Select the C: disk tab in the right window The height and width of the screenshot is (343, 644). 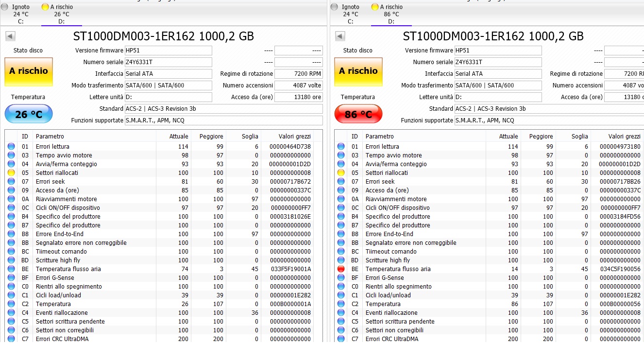(350, 14)
